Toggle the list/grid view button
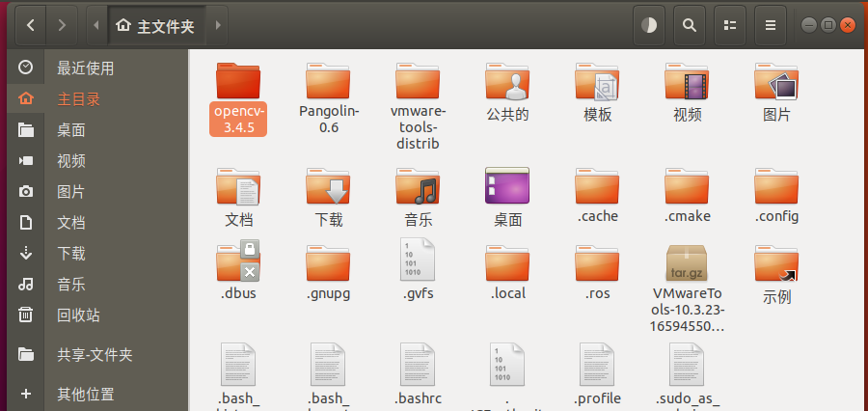 click(x=730, y=25)
